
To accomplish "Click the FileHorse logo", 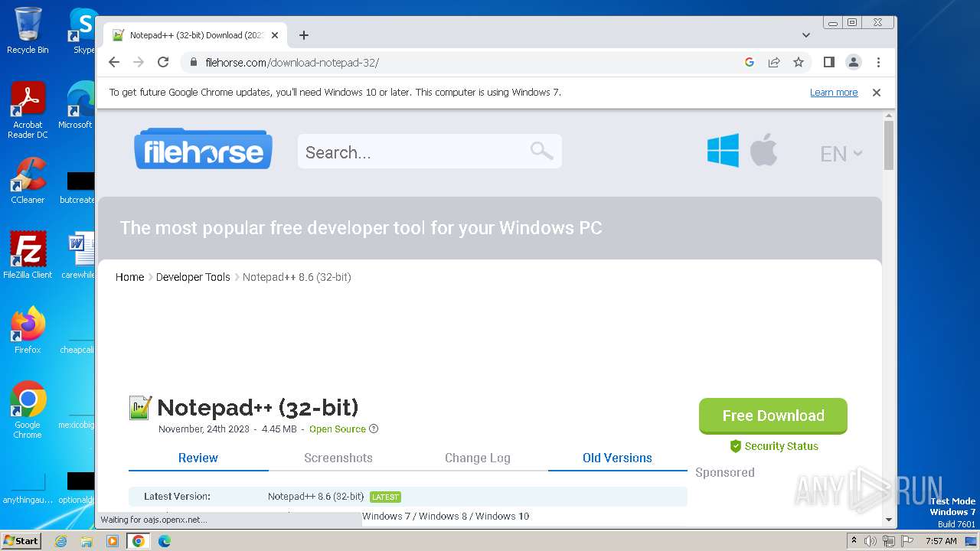I will coord(203,149).
